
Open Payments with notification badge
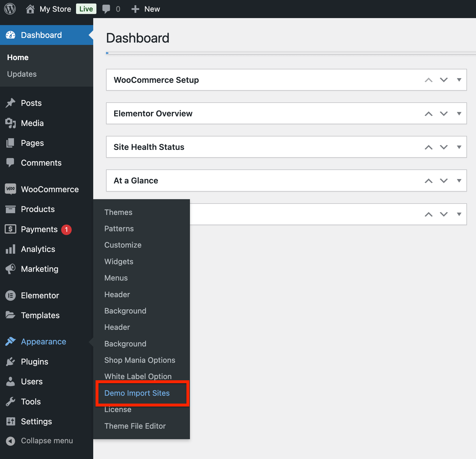(x=39, y=229)
